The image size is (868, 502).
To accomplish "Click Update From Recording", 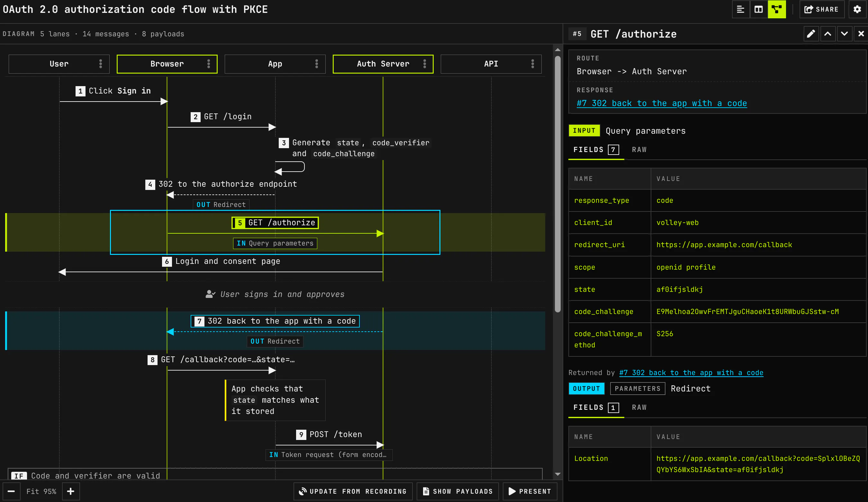I will click(353, 491).
